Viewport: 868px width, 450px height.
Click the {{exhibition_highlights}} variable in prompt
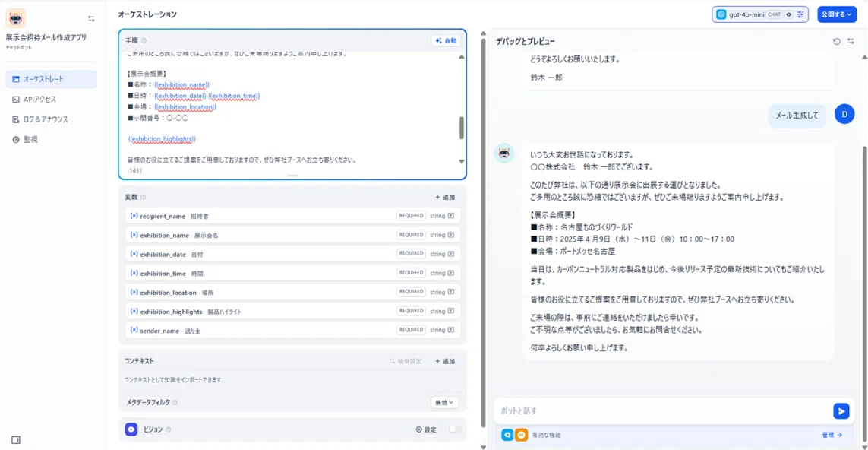[x=162, y=138]
